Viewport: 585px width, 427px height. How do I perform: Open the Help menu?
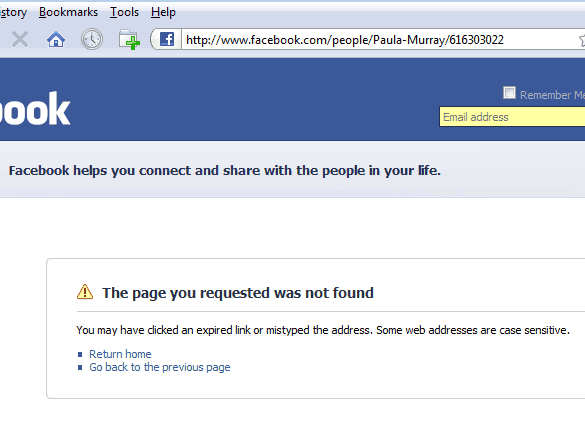pos(163,12)
